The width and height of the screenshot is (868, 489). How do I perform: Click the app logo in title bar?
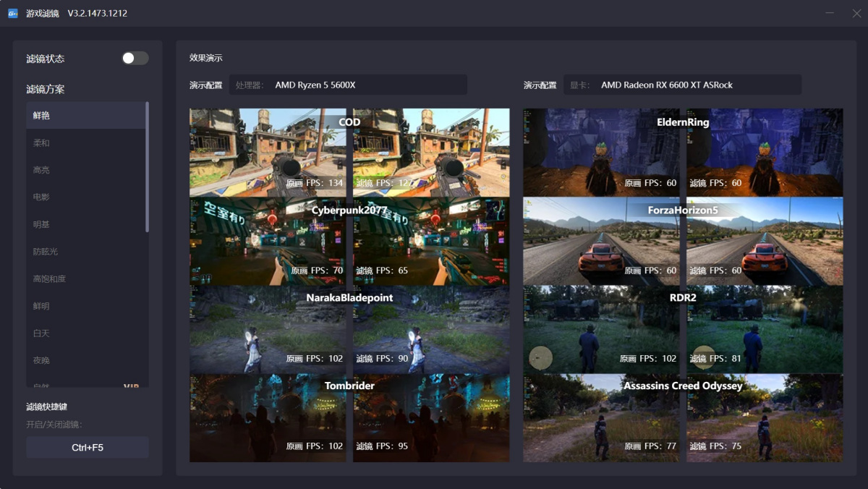click(13, 14)
